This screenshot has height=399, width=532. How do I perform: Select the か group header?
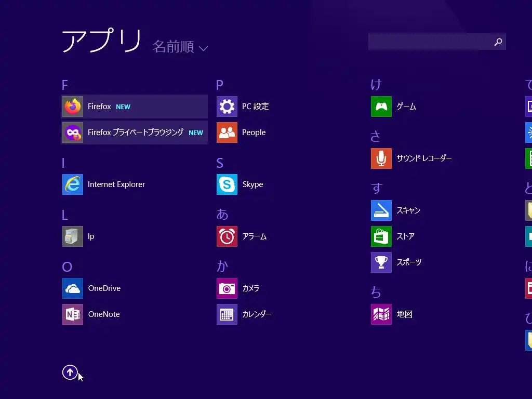coord(222,267)
